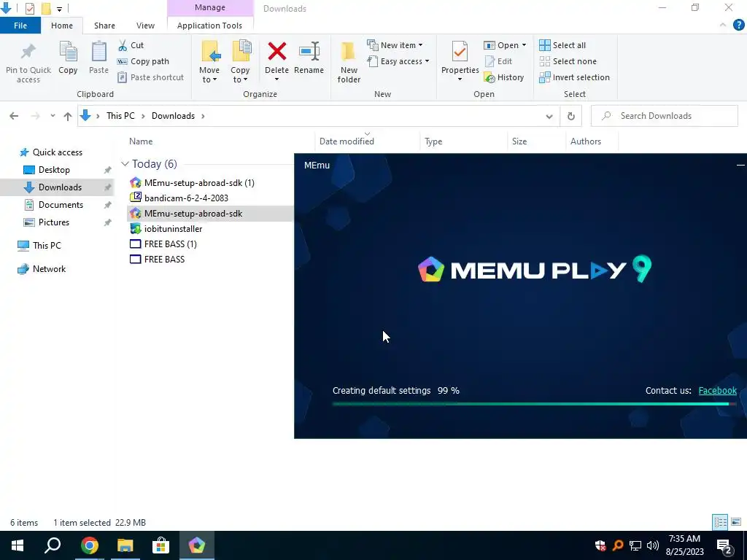Collapse the Today (6) group
The image size is (747, 560).
(x=125, y=164)
